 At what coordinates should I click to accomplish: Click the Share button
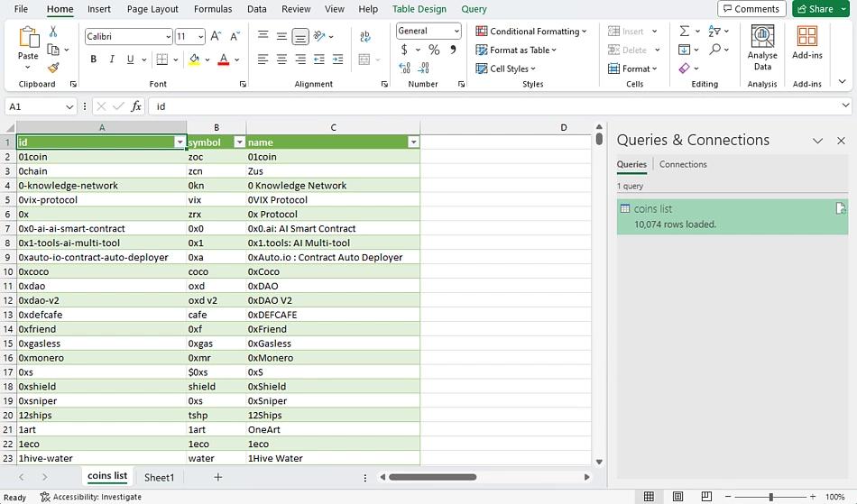pyautogui.click(x=816, y=9)
